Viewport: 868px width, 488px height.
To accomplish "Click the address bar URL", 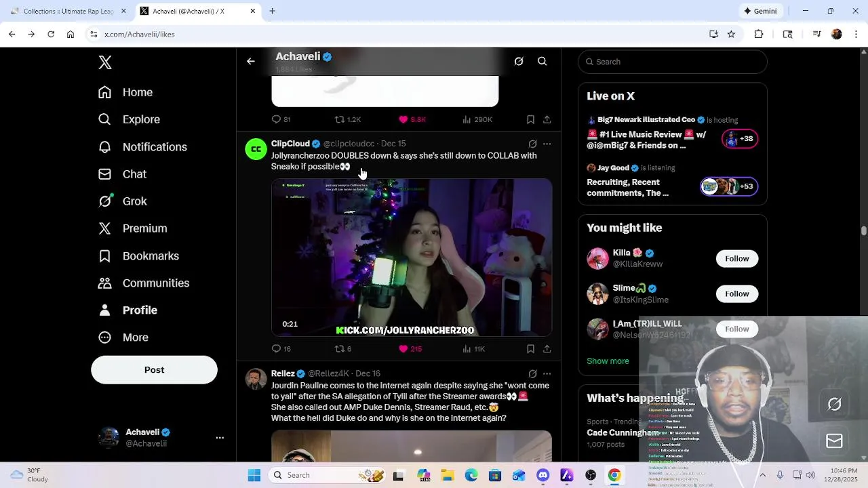I will pos(139,34).
